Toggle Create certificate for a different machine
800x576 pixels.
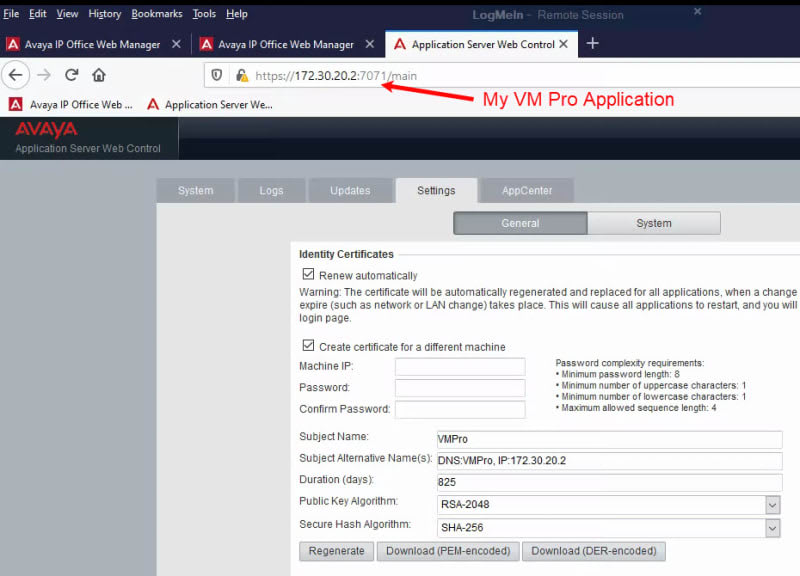click(308, 346)
